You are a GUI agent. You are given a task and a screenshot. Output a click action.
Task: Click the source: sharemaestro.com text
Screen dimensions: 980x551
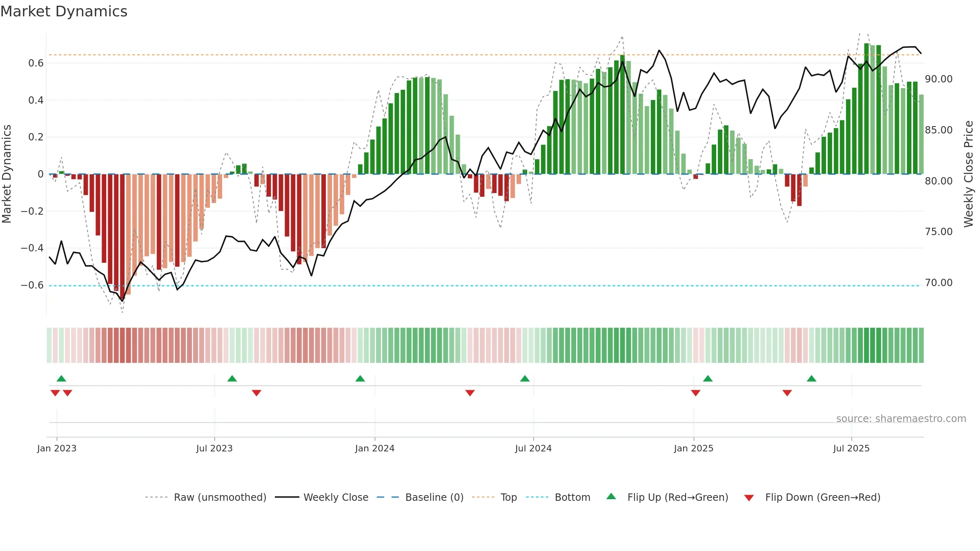click(x=901, y=418)
